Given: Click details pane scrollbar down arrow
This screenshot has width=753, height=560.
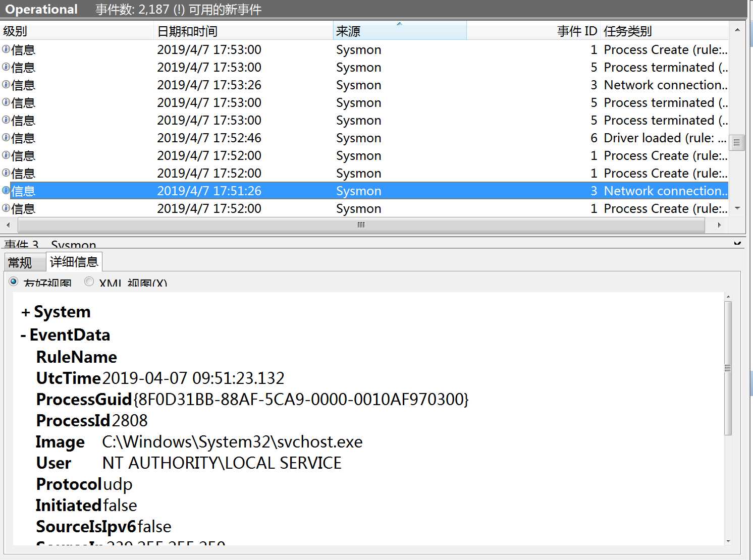Looking at the screenshot, I should click(728, 541).
